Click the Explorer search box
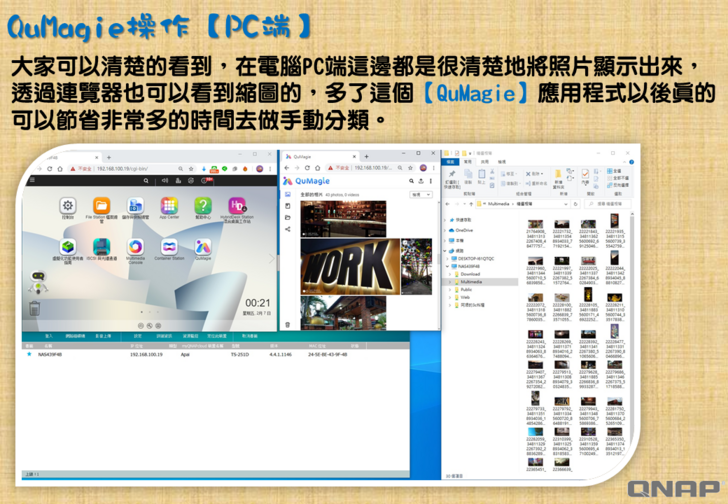728x504 pixels. [608, 204]
